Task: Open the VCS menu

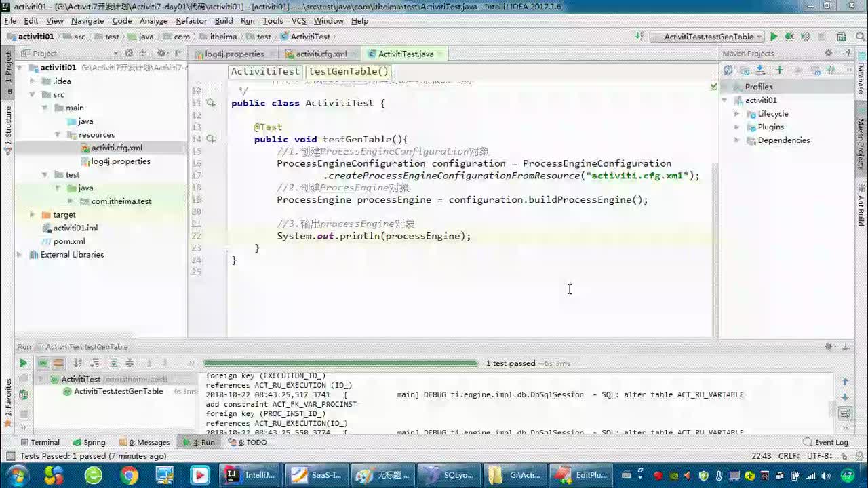Action: click(299, 21)
